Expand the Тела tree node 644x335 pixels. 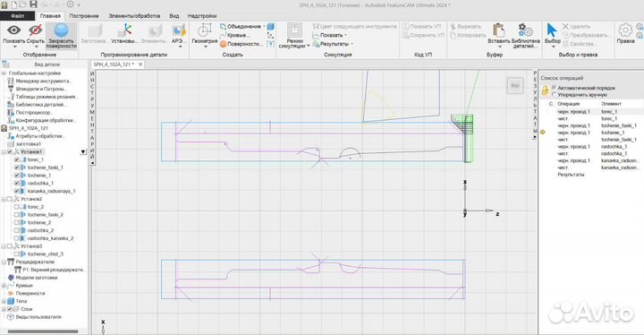(4, 301)
